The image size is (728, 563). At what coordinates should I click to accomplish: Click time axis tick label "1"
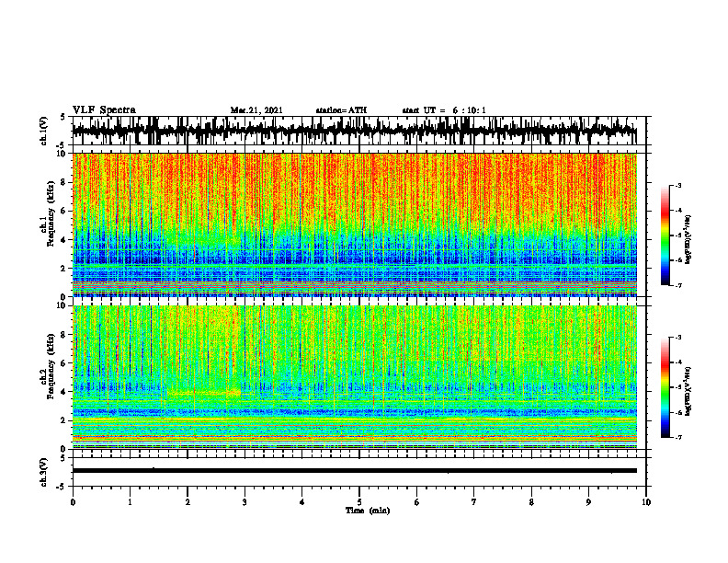(x=130, y=502)
